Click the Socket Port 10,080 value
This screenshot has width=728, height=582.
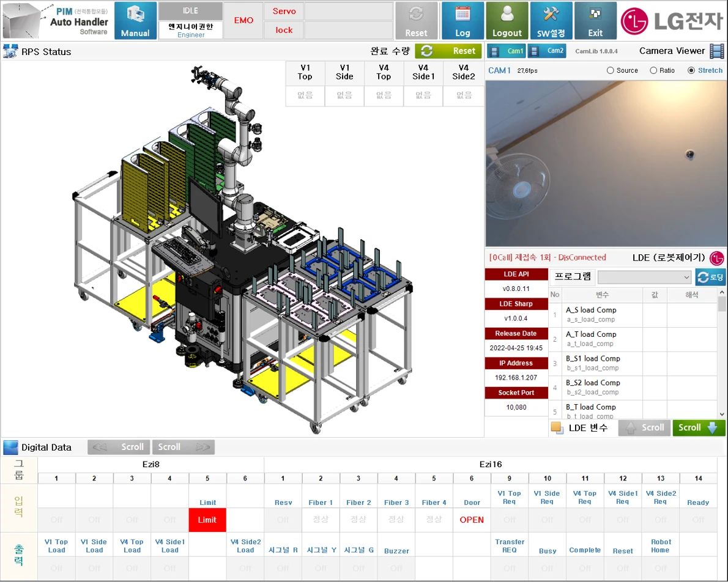(x=516, y=407)
